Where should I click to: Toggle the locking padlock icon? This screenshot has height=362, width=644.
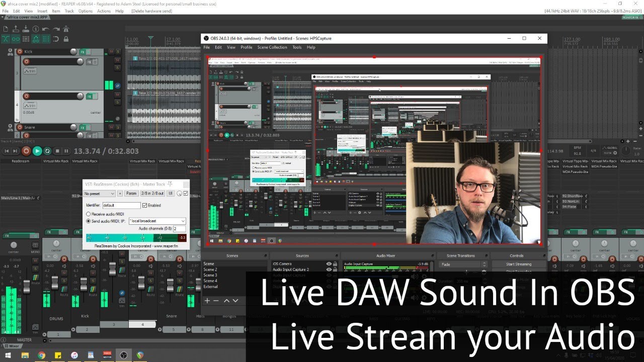66,39
